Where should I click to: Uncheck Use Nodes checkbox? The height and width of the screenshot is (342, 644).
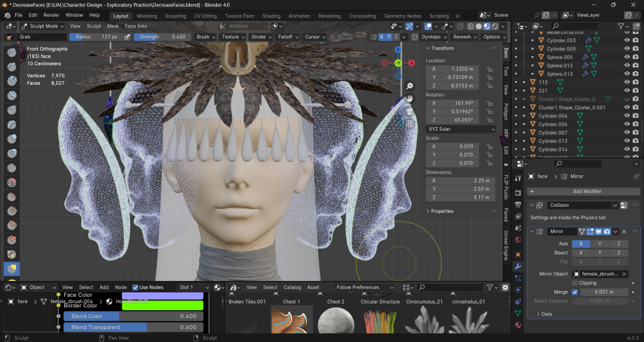click(135, 287)
